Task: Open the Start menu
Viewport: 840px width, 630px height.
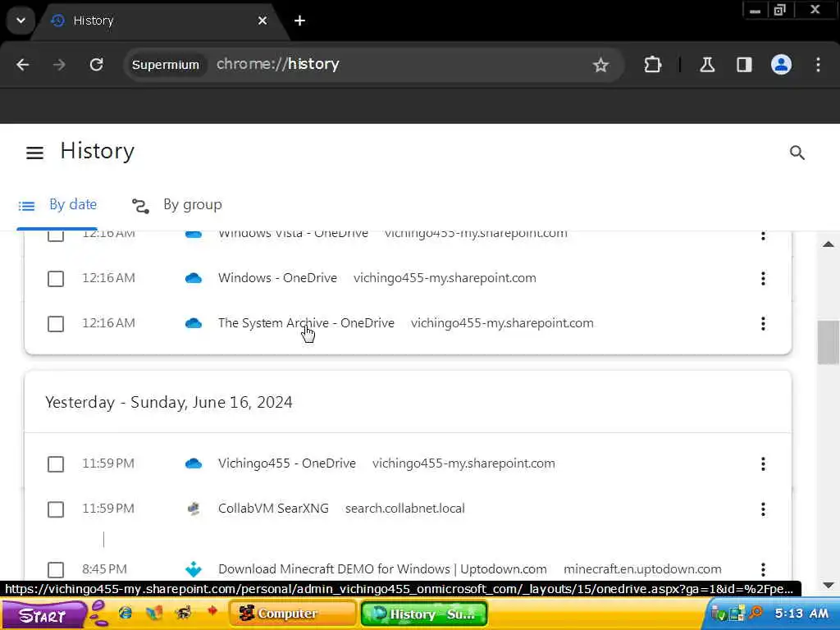Action: coord(43,614)
